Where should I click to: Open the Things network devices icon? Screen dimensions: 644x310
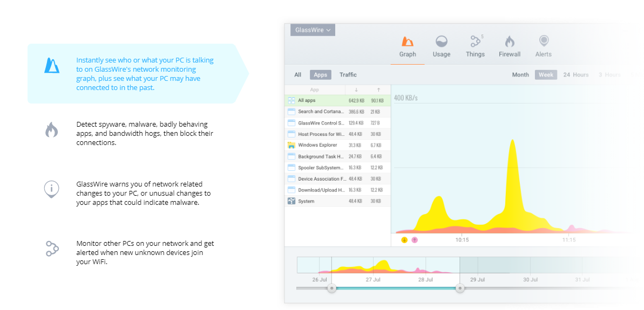coord(475,42)
